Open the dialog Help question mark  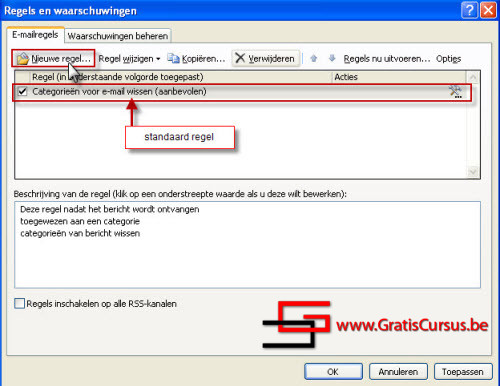[x=469, y=10]
